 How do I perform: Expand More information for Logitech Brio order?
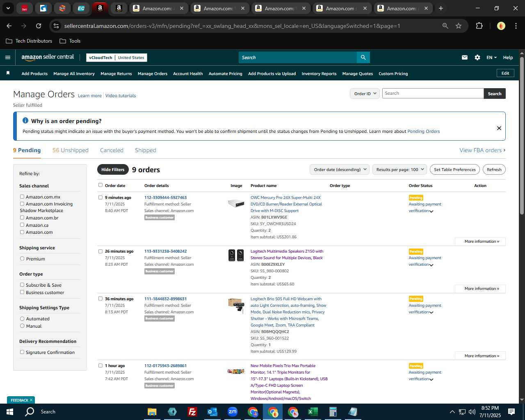click(480, 356)
